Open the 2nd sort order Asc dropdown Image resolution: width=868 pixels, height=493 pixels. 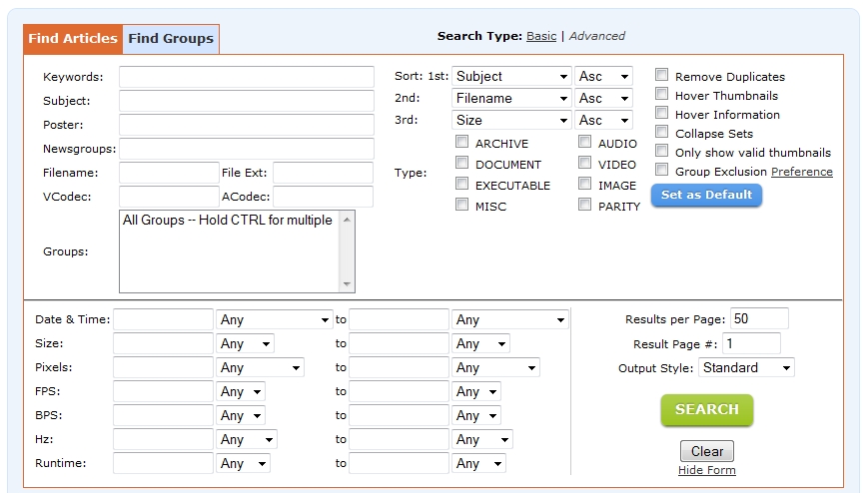604,99
